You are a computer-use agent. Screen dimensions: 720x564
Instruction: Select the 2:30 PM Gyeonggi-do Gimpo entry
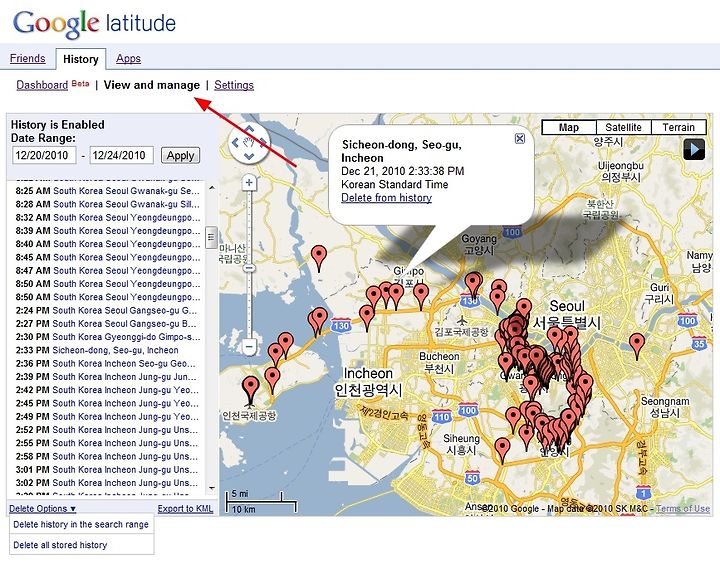pyautogui.click(x=107, y=337)
